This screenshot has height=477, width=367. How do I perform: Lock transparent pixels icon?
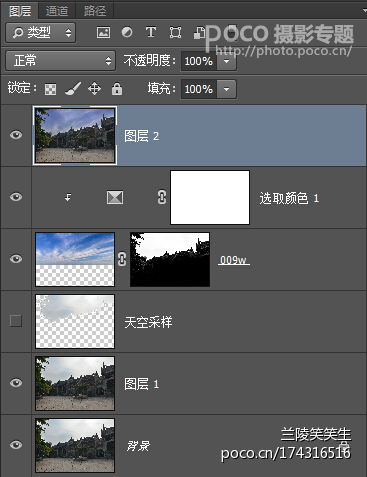[x=50, y=89]
